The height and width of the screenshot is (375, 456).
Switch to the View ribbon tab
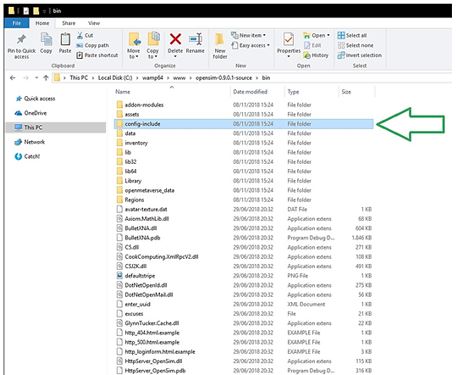(94, 23)
